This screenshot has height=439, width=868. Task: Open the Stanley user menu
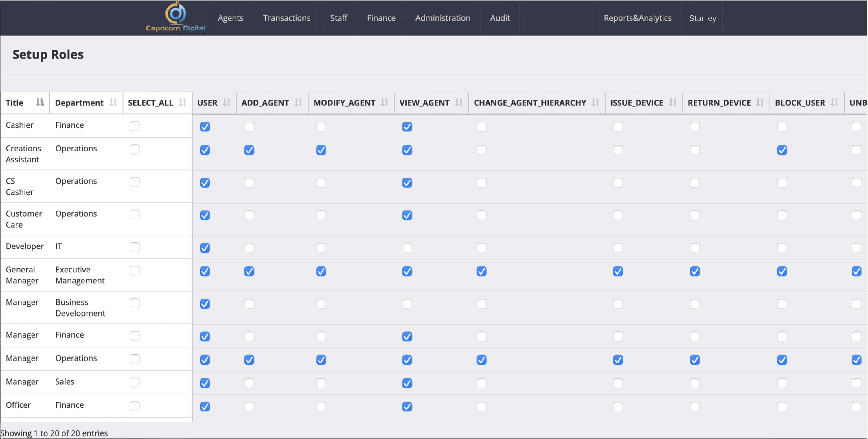703,18
